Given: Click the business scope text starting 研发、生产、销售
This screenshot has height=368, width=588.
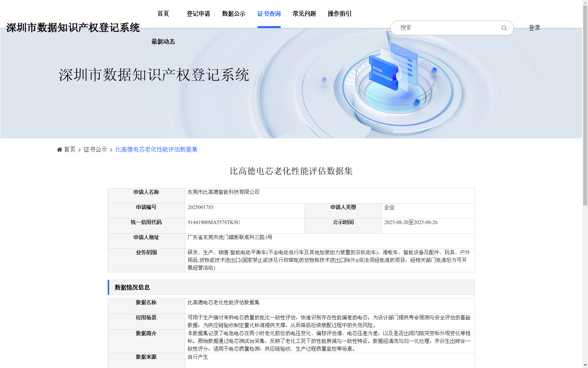Looking at the screenshot, I should 329,260.
